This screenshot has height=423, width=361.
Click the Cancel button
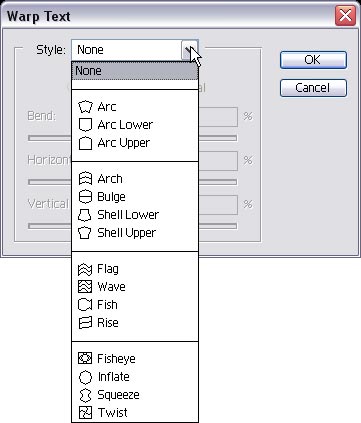[313, 88]
